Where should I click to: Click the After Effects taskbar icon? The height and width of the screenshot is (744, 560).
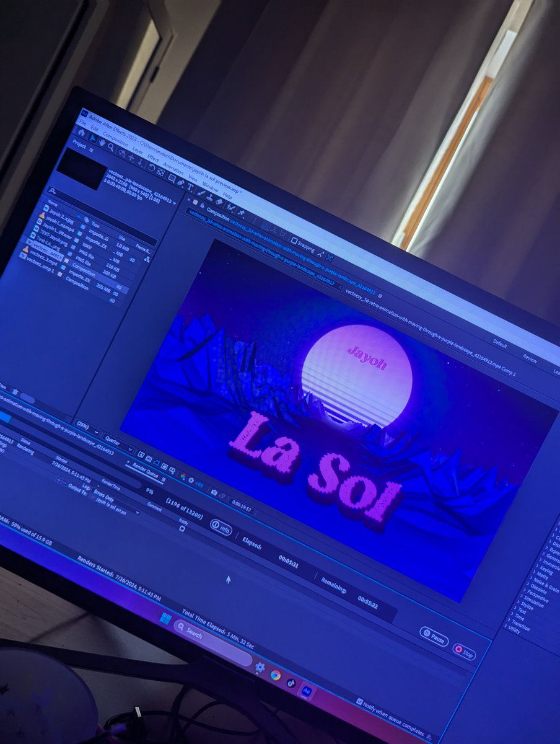click(x=307, y=691)
